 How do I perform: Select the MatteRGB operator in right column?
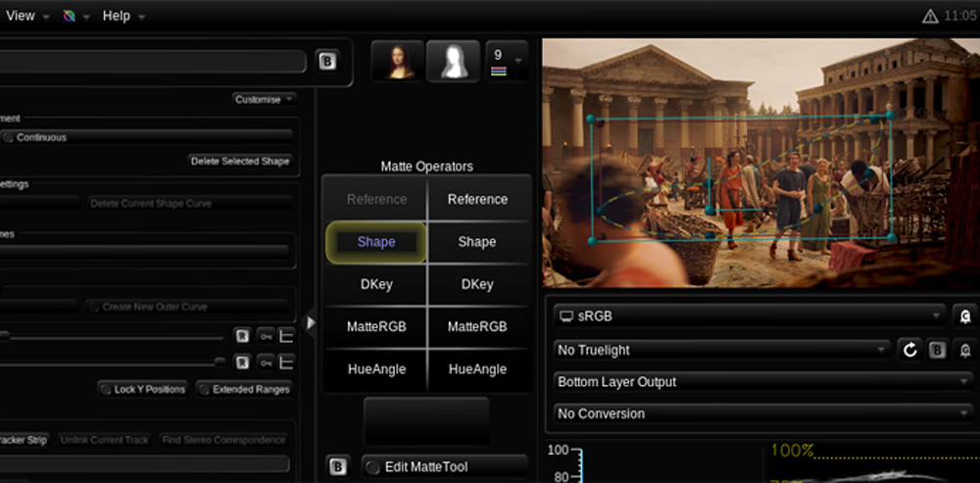click(477, 326)
